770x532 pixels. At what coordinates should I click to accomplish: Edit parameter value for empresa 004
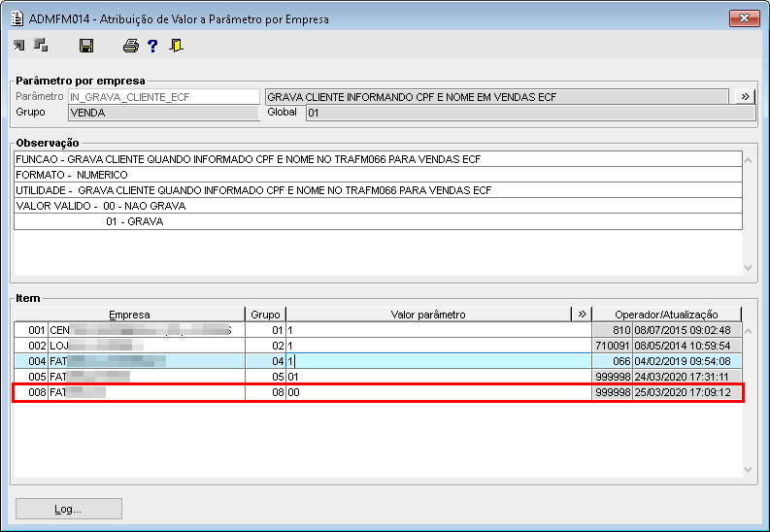coord(439,361)
